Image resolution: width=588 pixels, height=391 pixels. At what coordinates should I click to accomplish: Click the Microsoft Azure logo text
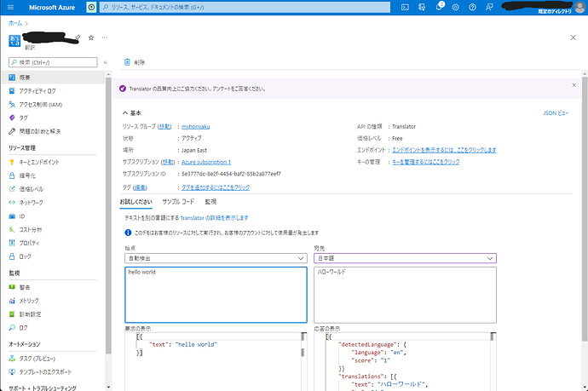click(52, 7)
